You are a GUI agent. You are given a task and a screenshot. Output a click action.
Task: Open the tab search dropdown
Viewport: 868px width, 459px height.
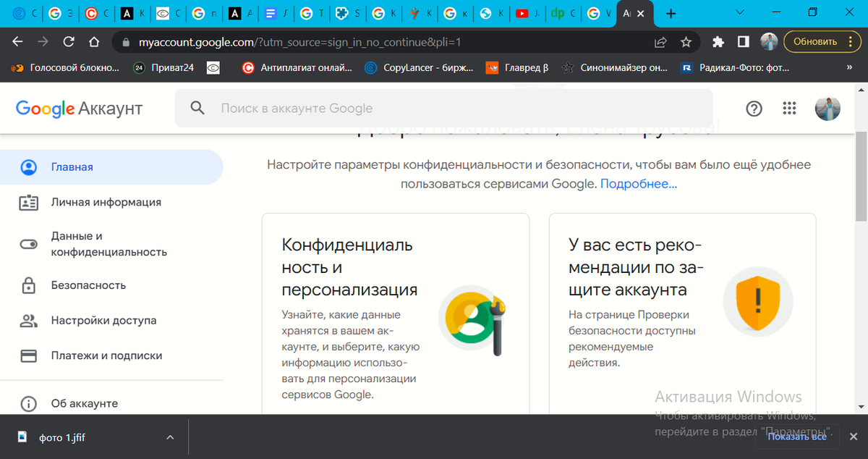(x=740, y=12)
